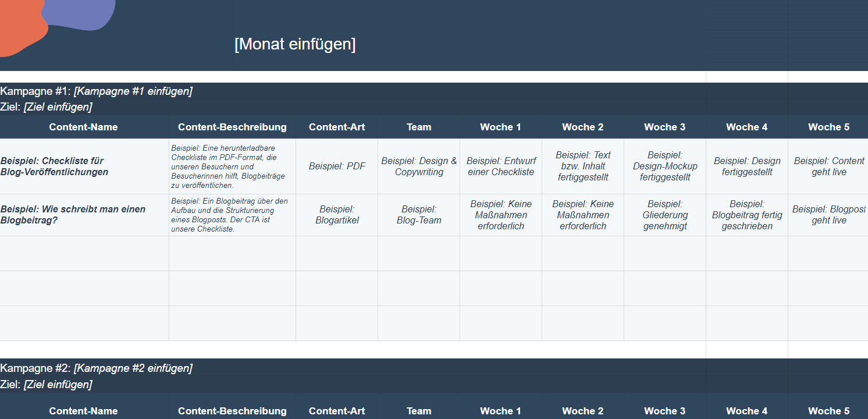Image resolution: width=868 pixels, height=419 pixels.
Task: Select Woche 5 header in Kampagne #2 table
Action: 828,411
